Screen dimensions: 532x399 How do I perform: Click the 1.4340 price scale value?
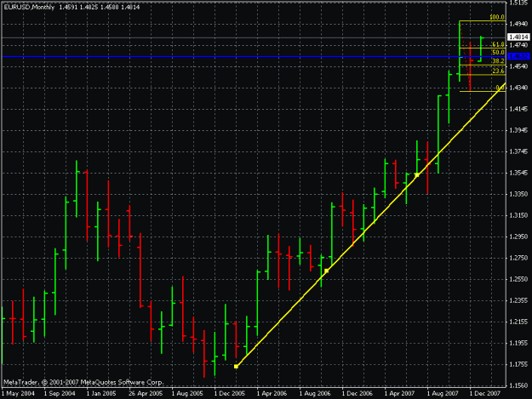click(x=518, y=88)
